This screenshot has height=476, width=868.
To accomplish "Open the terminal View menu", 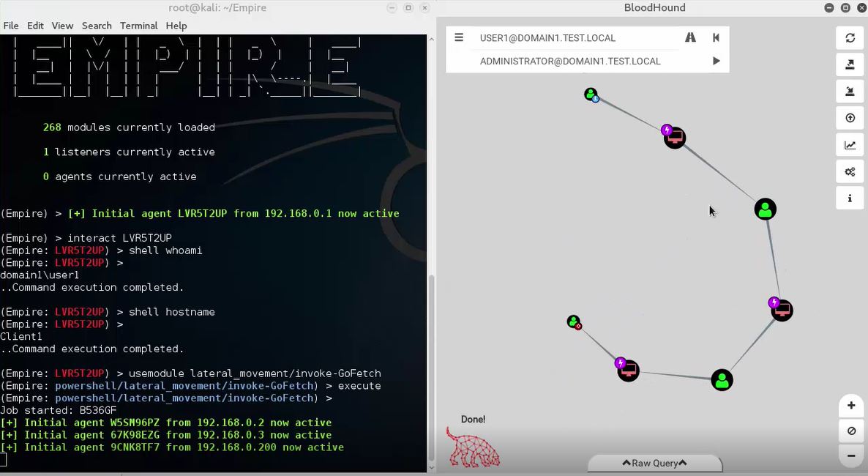I will 62,26.
